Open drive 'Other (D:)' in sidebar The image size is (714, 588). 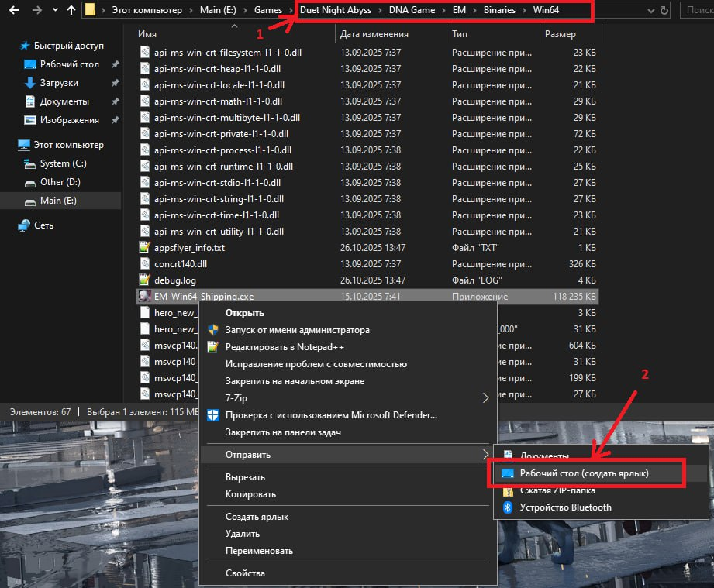60,183
